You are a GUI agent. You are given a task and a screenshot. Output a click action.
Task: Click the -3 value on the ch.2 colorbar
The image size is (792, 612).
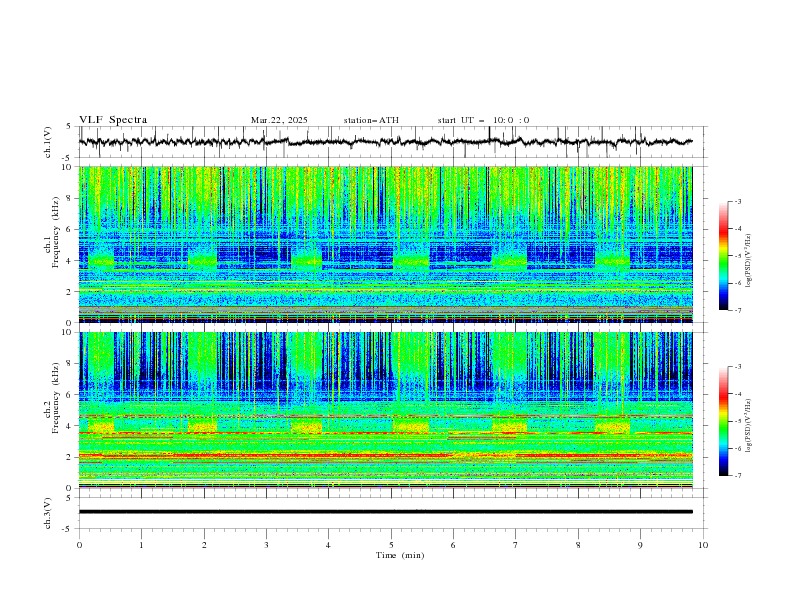pos(737,367)
